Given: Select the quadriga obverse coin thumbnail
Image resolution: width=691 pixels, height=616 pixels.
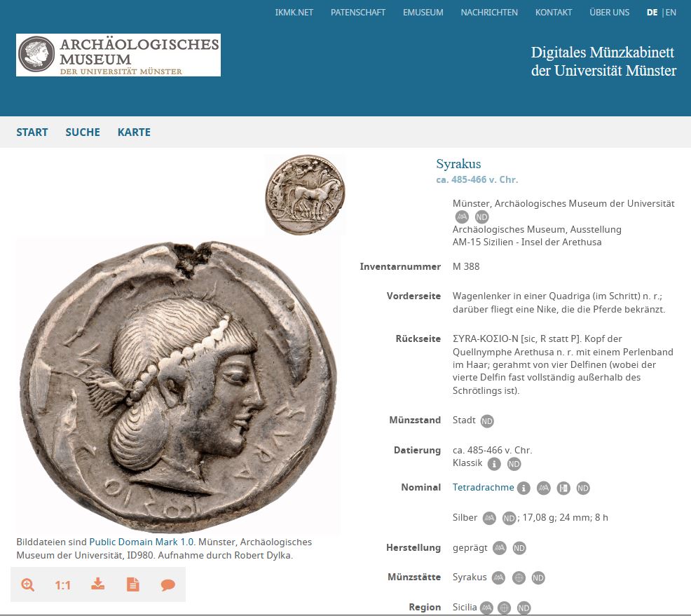Looking at the screenshot, I should (305, 194).
